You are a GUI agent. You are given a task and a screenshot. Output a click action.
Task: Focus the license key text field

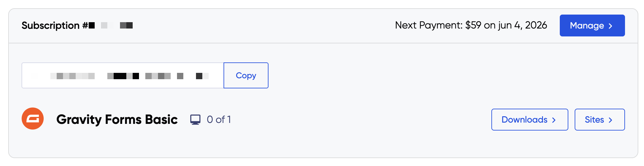coord(123,75)
